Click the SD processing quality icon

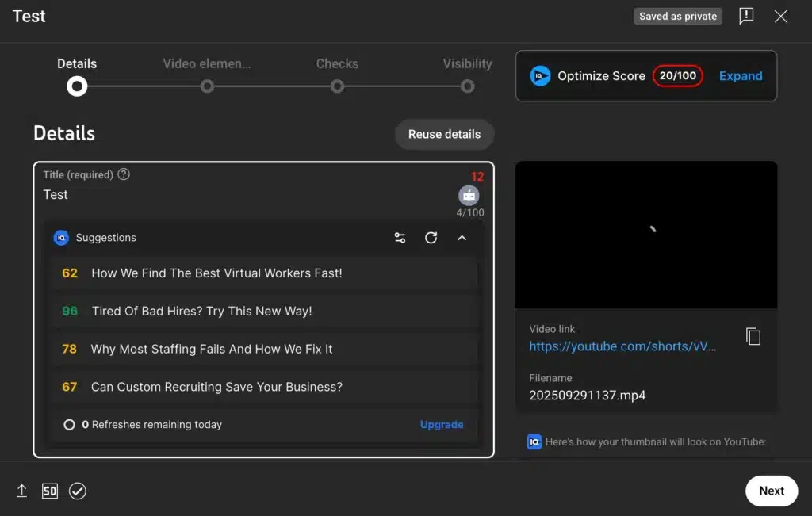(49, 491)
